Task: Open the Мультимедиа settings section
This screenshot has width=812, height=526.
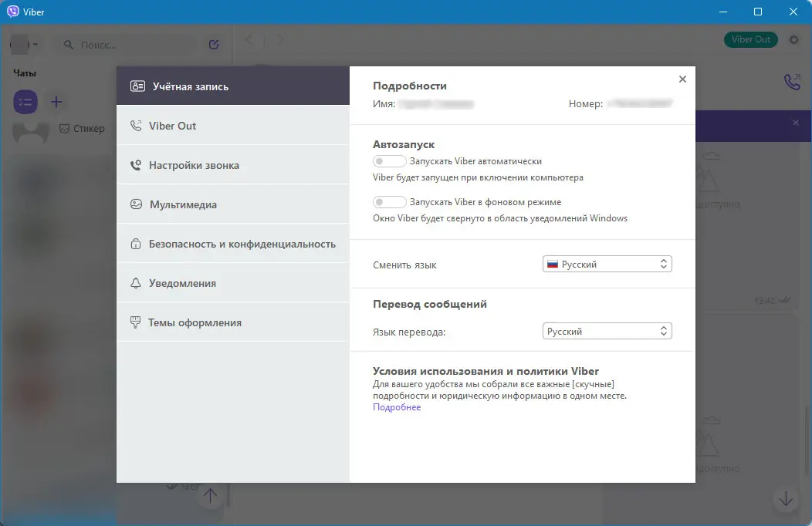Action: [x=233, y=204]
